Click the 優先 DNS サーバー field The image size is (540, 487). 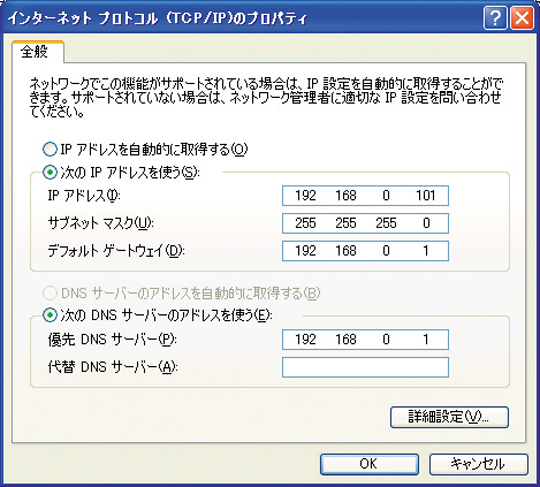click(x=365, y=340)
